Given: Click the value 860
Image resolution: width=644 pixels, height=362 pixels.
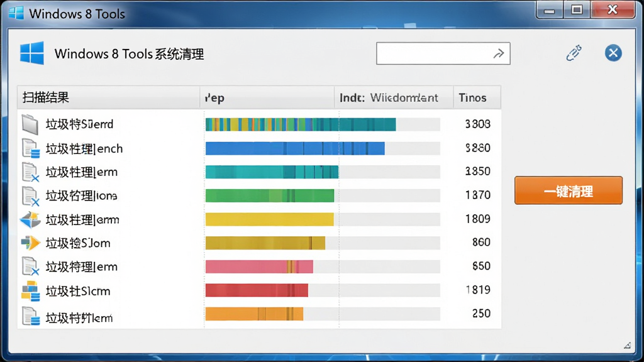Looking at the screenshot, I should click(x=481, y=242).
